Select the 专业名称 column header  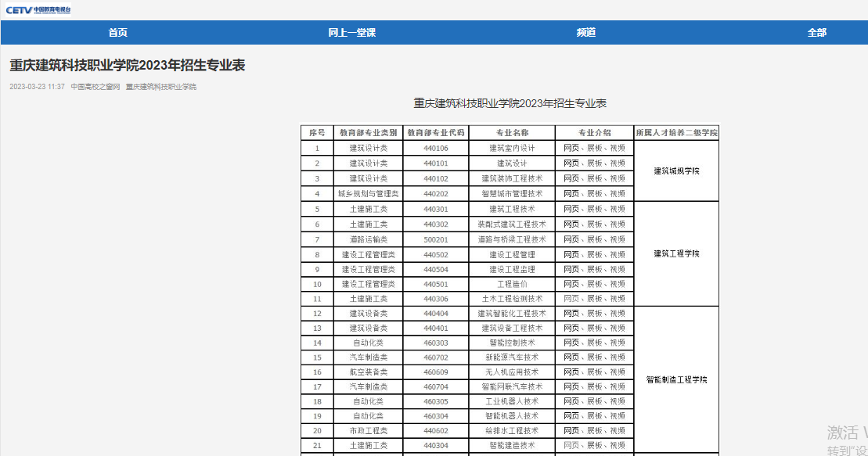[x=512, y=133]
